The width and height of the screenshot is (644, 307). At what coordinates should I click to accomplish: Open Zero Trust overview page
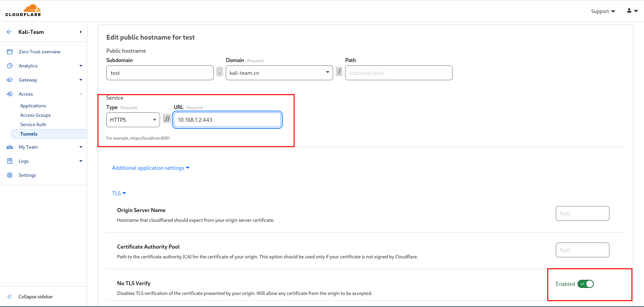coord(40,52)
